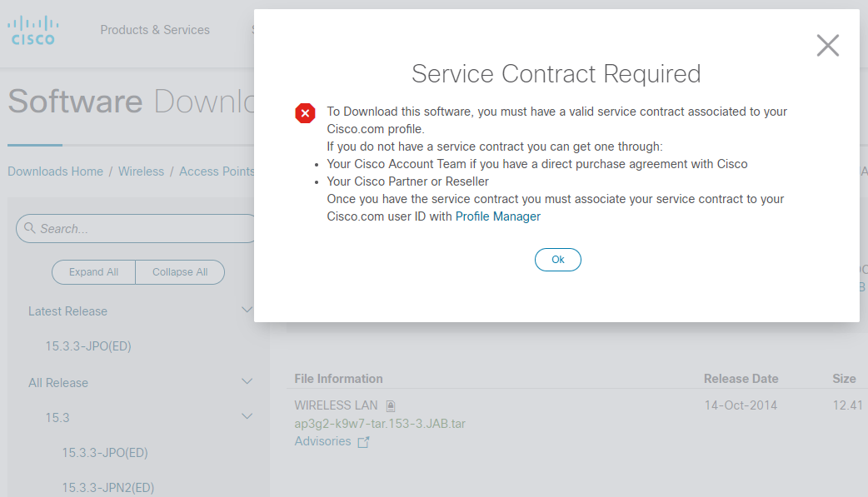Click the red error icon in the dialog

coord(305,112)
